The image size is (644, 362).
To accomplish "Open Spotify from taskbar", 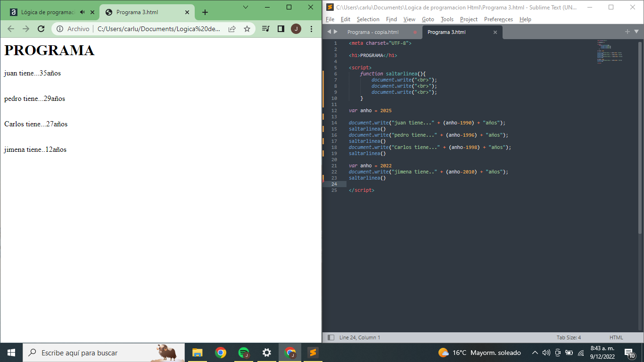I will [243, 353].
